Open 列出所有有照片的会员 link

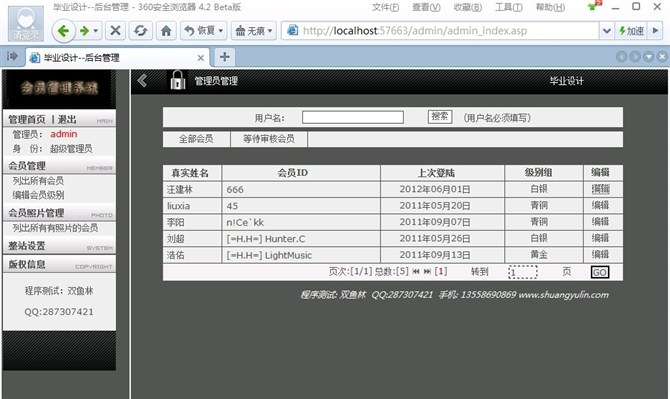pyautogui.click(x=55, y=228)
